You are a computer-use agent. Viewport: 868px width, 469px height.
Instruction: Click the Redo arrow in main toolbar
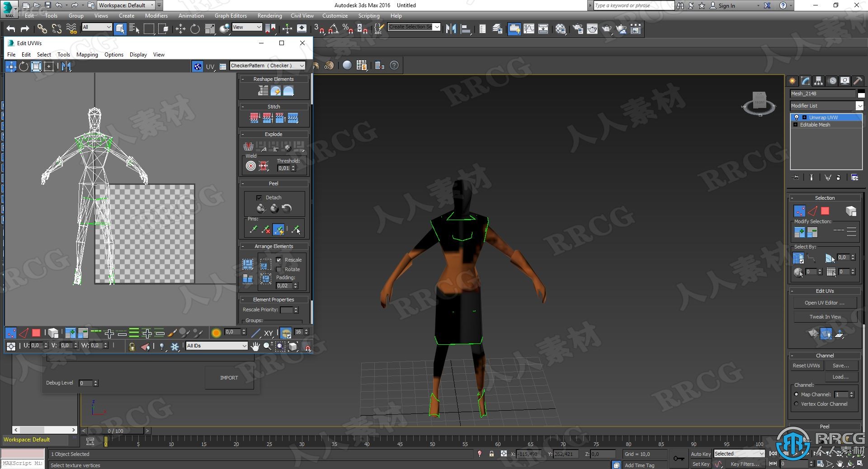pos(25,29)
